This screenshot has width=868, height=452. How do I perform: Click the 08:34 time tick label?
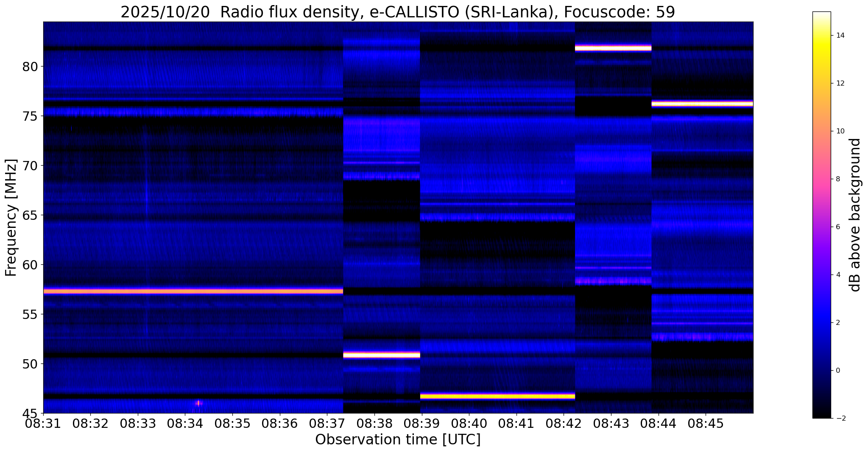click(185, 423)
